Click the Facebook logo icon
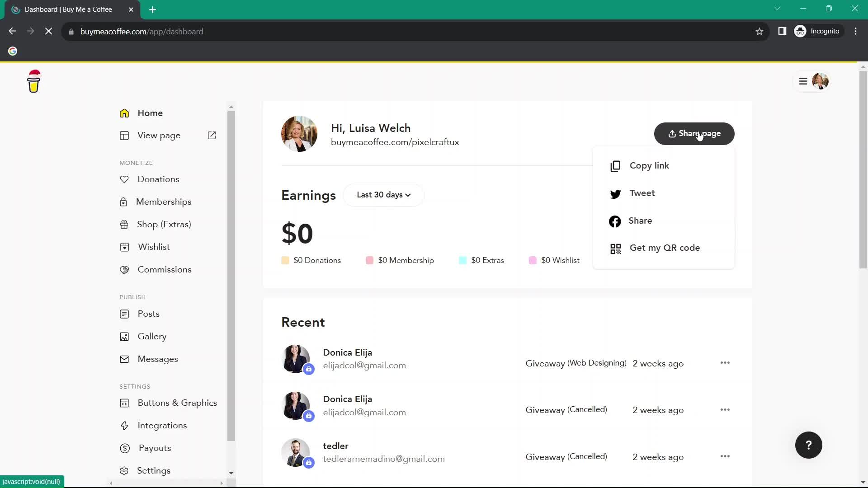The width and height of the screenshot is (868, 488). (x=615, y=221)
